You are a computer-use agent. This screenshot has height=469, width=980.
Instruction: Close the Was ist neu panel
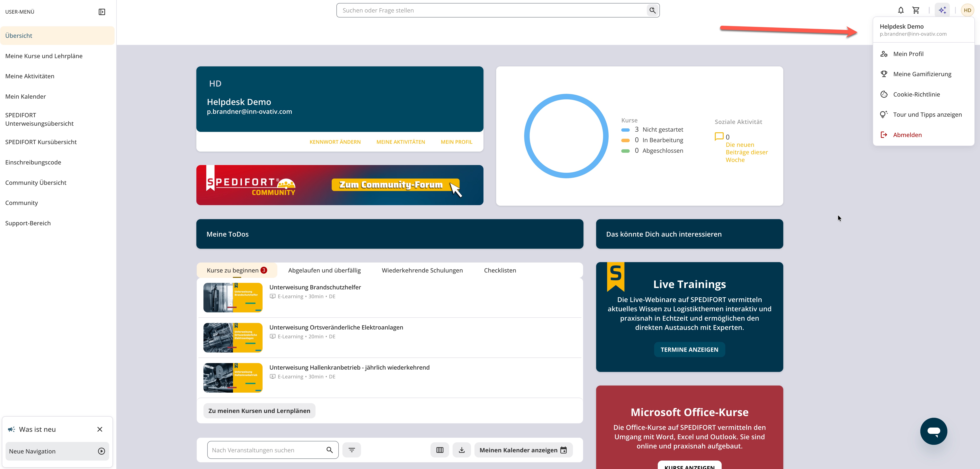click(x=100, y=429)
